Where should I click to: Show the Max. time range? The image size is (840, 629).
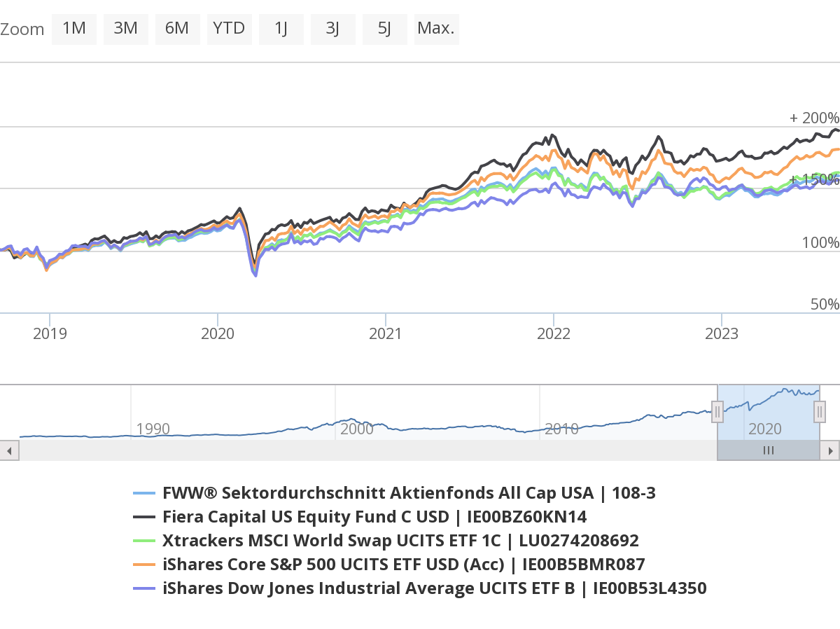437,29
